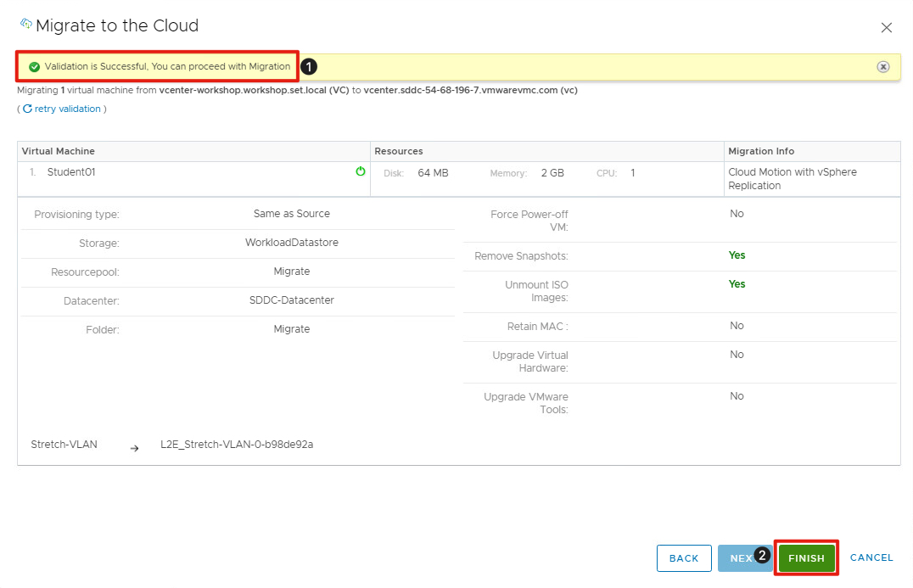
Task: Select the Resources column header
Action: point(399,151)
